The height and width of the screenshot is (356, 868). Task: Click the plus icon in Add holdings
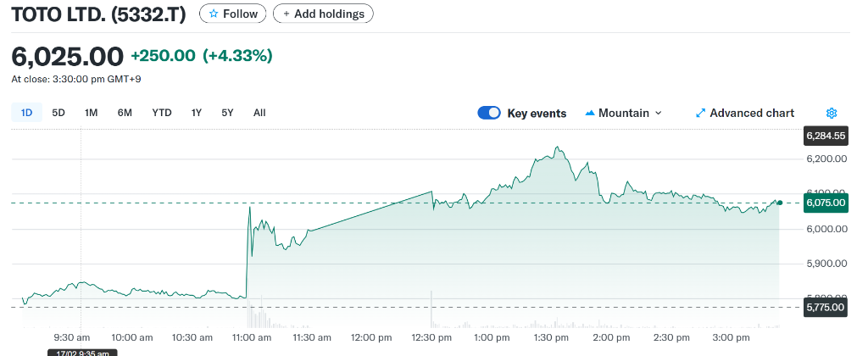pyautogui.click(x=287, y=14)
